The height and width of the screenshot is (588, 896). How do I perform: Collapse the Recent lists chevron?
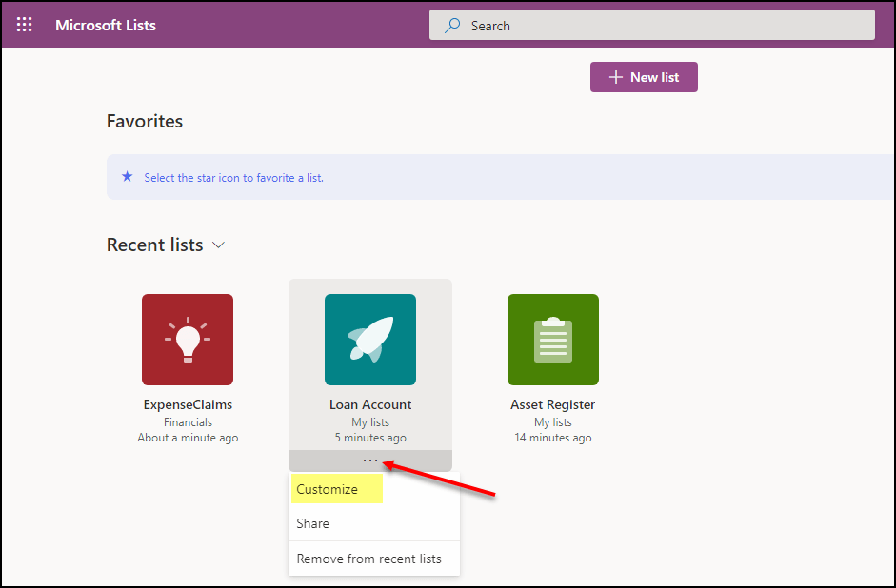[218, 245]
